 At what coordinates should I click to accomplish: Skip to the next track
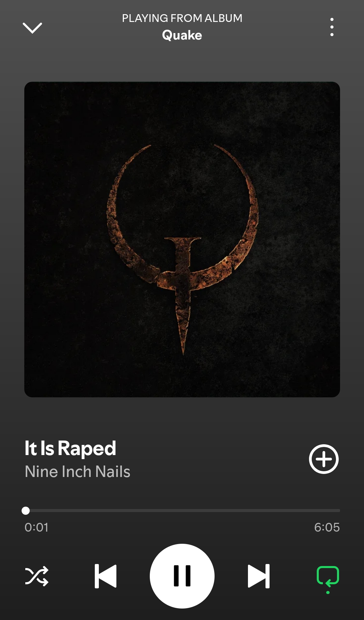[259, 576]
